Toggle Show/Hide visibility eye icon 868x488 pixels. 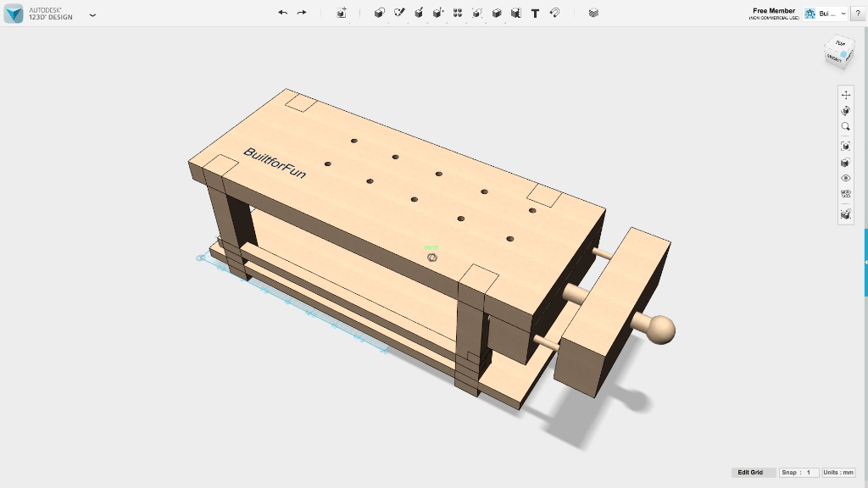(x=845, y=178)
